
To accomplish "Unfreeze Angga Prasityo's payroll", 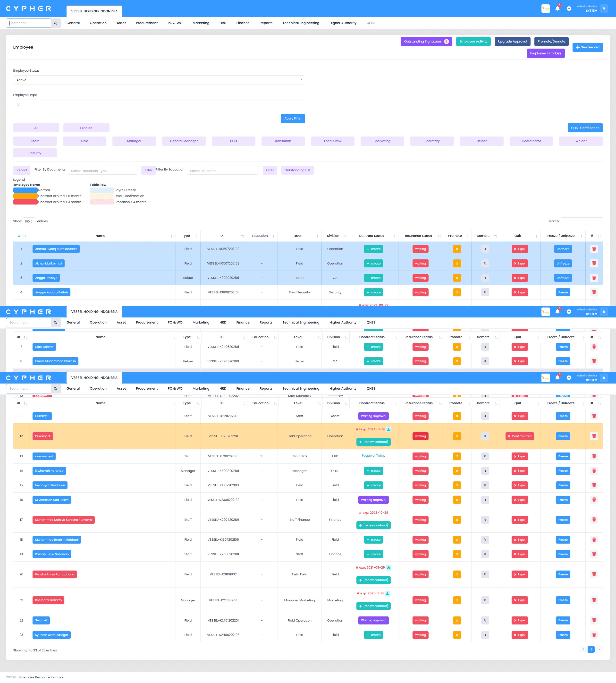I will pos(563,278).
